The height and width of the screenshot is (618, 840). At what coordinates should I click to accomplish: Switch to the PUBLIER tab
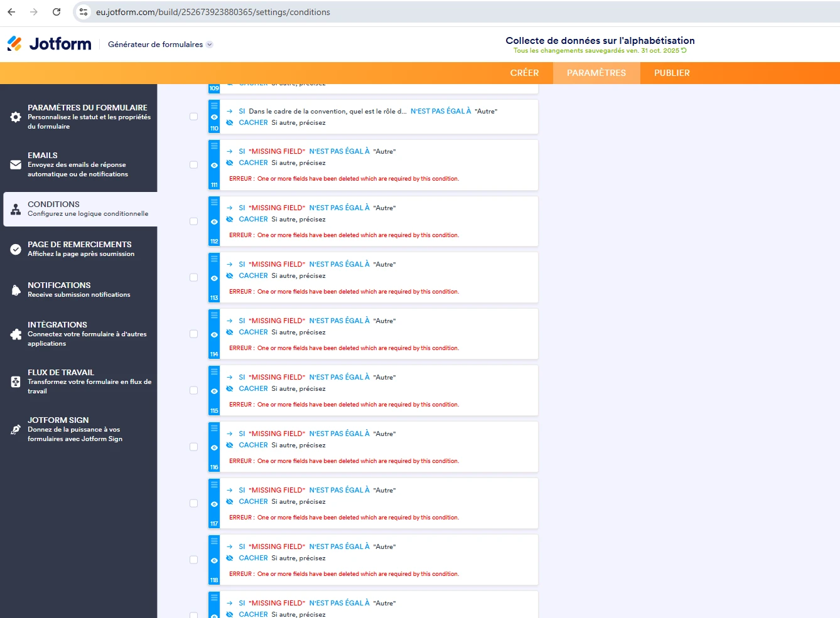pos(671,73)
